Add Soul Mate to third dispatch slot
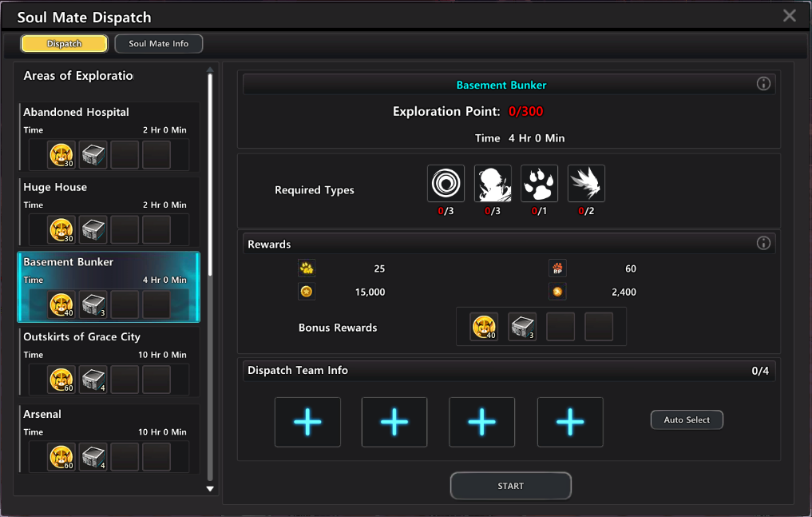This screenshot has width=812, height=517. point(482,422)
